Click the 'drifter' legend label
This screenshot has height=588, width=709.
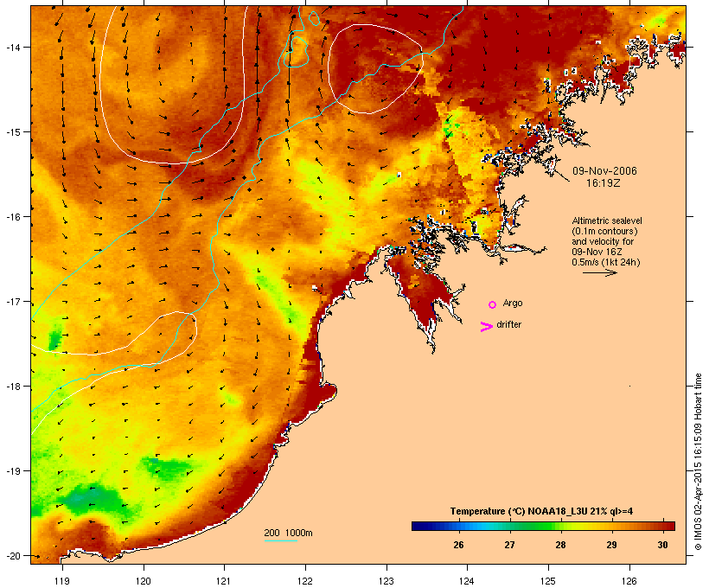tap(509, 324)
